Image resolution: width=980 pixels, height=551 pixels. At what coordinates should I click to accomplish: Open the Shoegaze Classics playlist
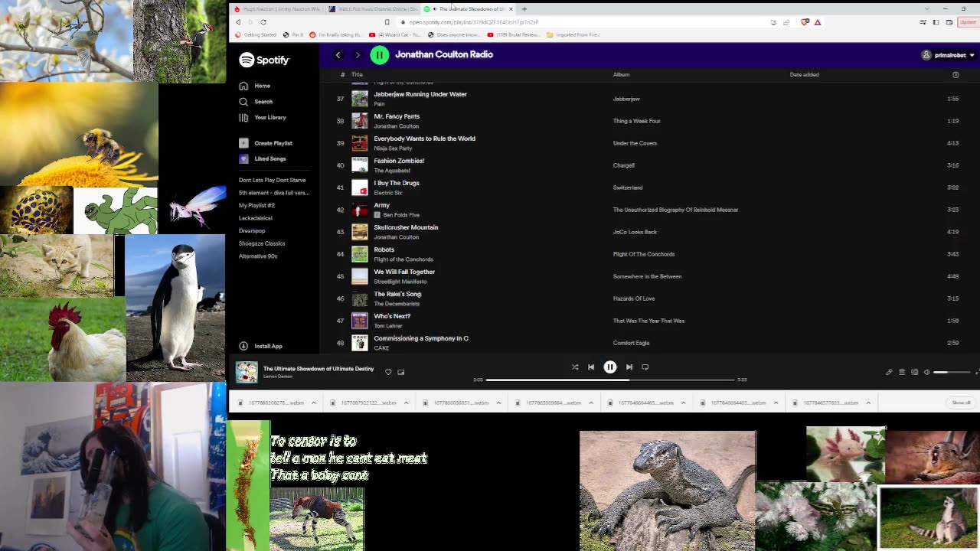click(x=262, y=243)
